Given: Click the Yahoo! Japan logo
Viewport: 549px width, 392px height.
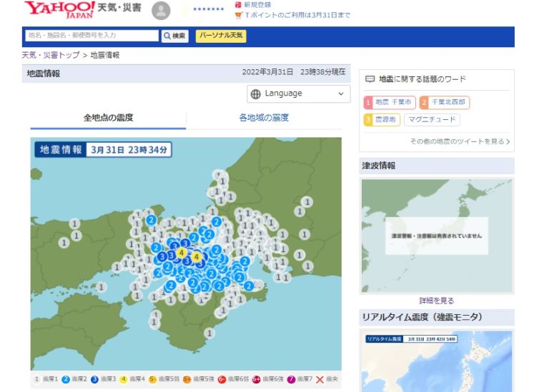Looking at the screenshot, I should [59, 10].
